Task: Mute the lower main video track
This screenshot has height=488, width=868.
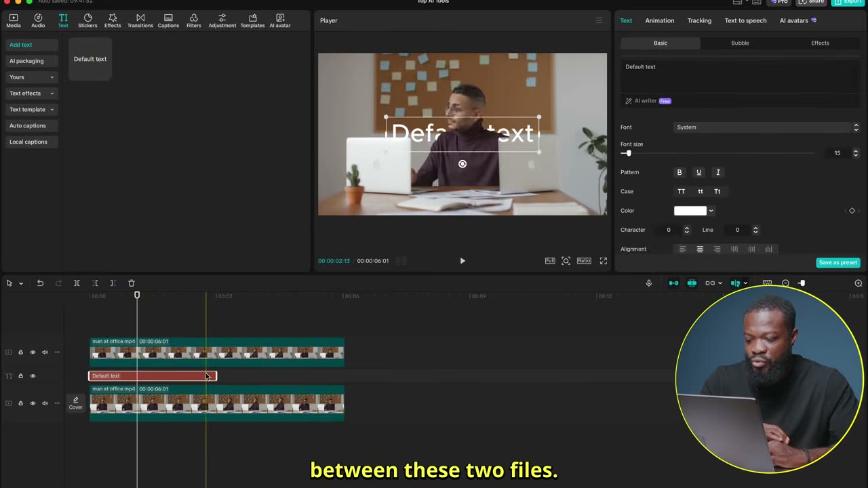Action: tap(45, 403)
